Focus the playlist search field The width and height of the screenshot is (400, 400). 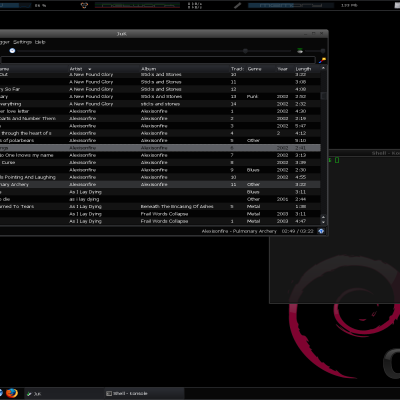[x=157, y=60]
